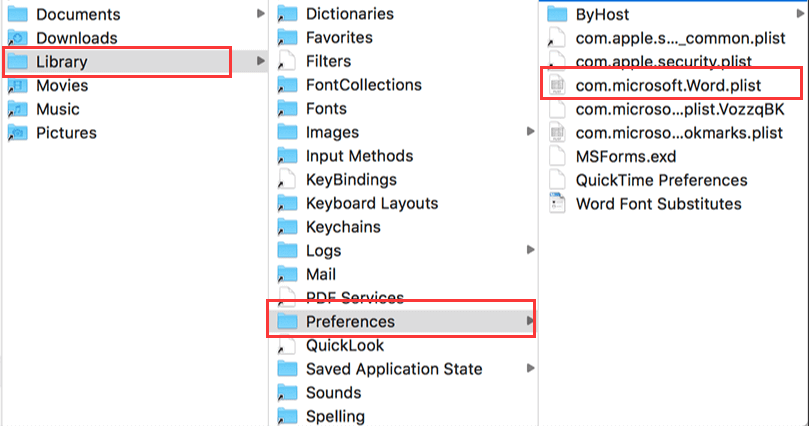
Task: Click the Keychains folder icon
Action: (x=287, y=227)
